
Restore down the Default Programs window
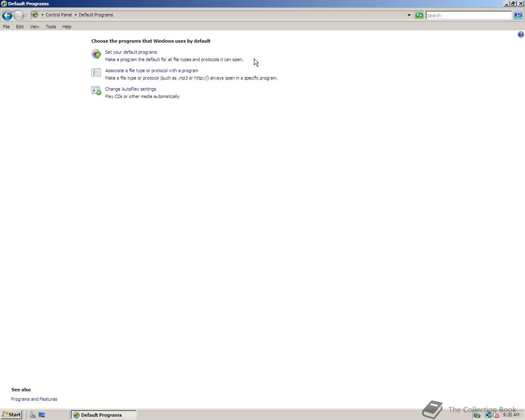(513, 4)
